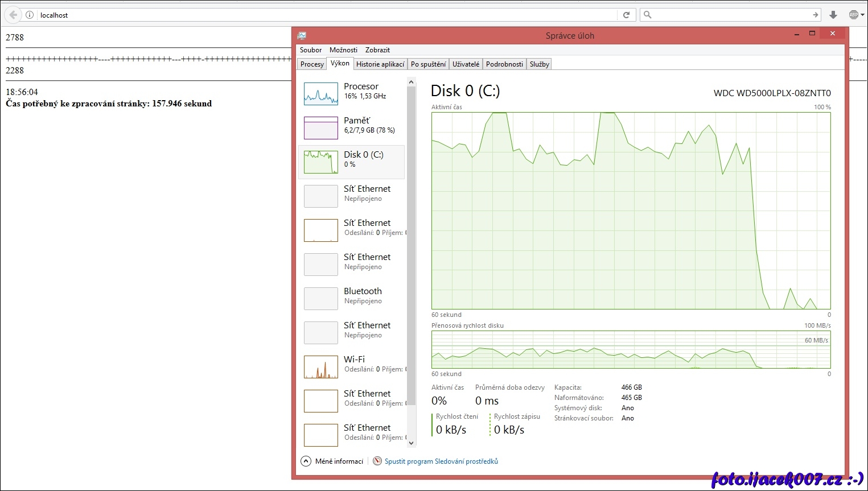Select the Procesor performance graph thumbnail

(321, 94)
